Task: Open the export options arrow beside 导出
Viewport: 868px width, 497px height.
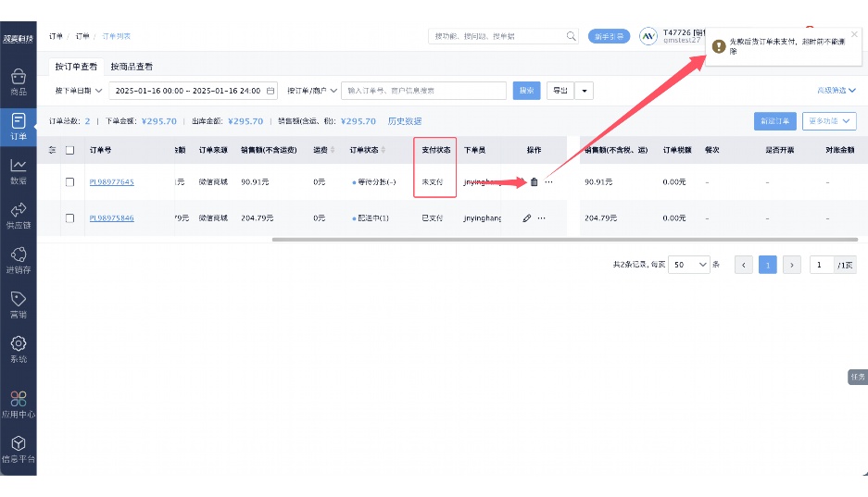Action: point(584,91)
